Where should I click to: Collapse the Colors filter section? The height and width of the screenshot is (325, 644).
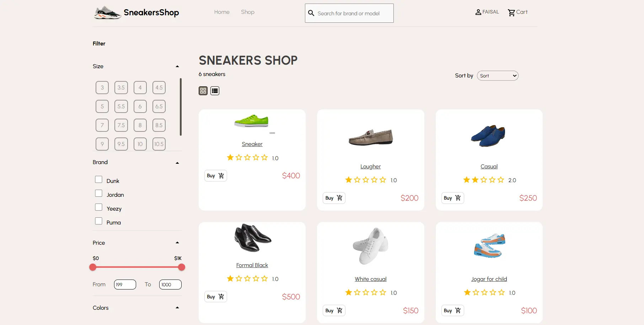pos(177,307)
